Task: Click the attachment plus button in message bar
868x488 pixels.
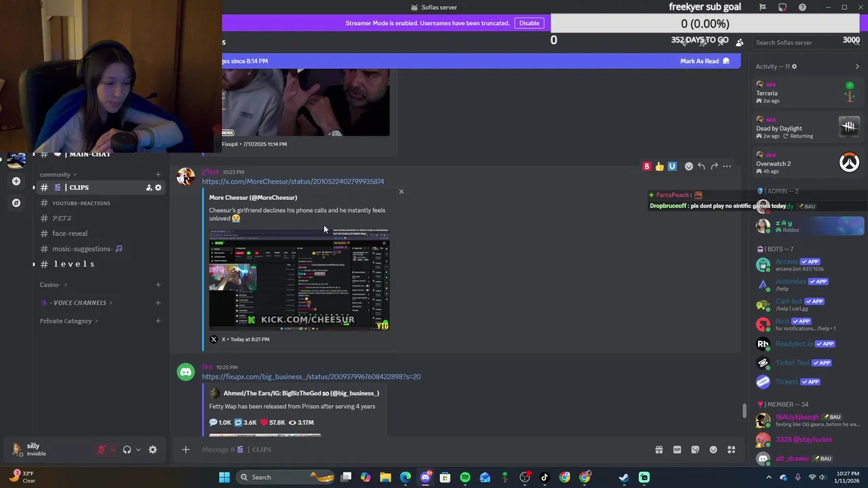Action: [x=185, y=449]
